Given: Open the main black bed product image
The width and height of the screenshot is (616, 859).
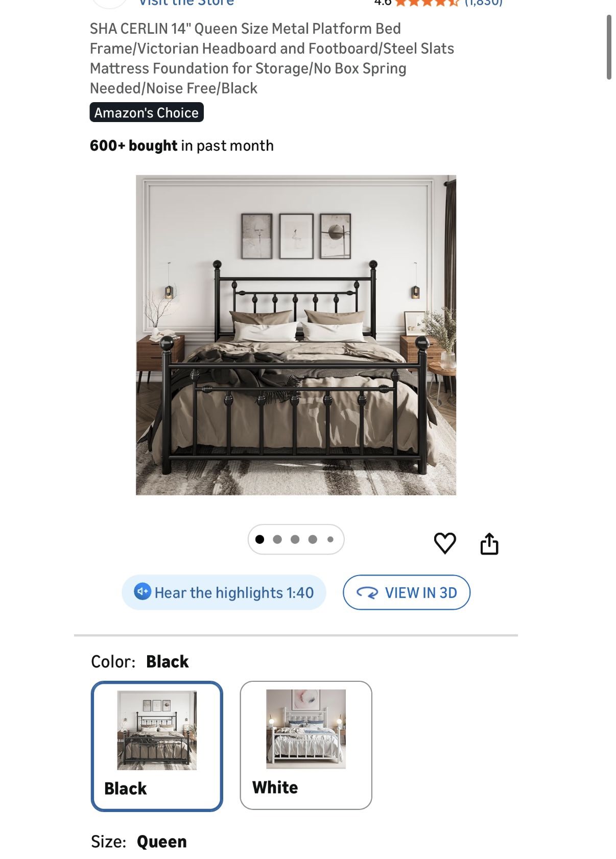Looking at the screenshot, I should point(296,335).
